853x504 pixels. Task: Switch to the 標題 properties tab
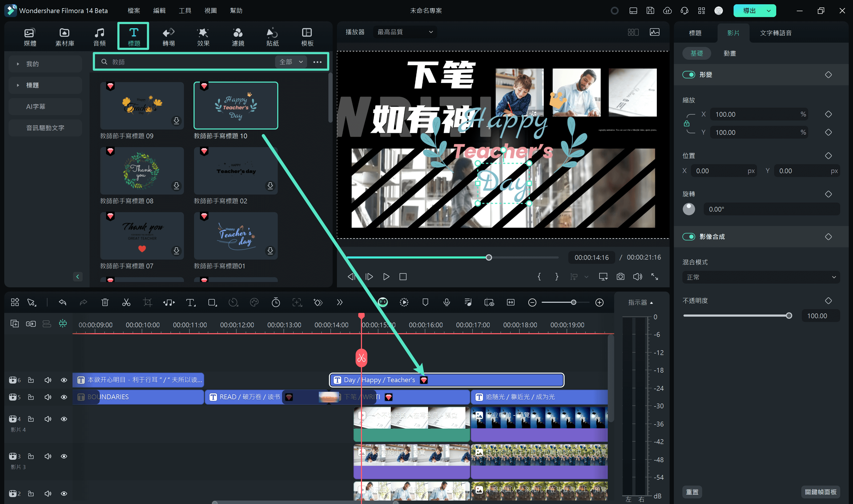695,33
